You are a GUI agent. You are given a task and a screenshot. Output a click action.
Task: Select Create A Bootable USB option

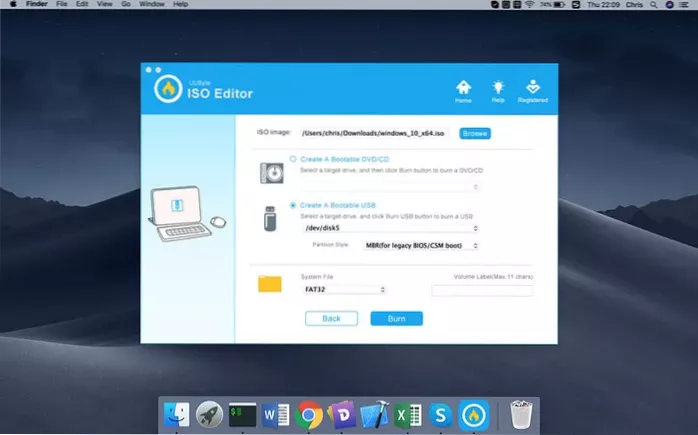(293, 205)
